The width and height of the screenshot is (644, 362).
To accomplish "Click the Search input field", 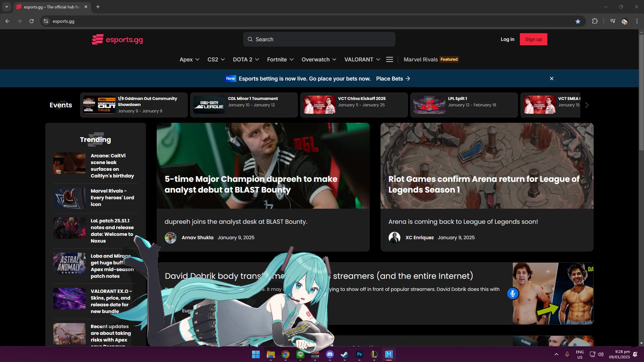I will click(319, 39).
